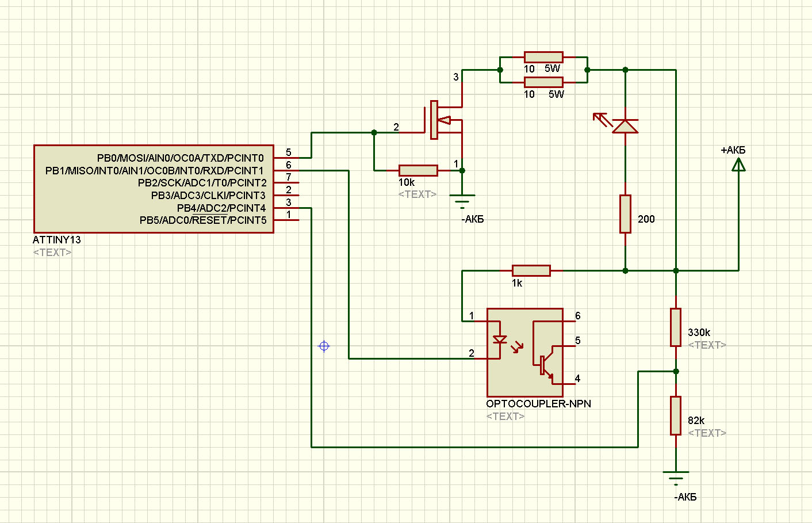Click pin number 7 of PB2 pin
812x523 pixels.
[289, 177]
